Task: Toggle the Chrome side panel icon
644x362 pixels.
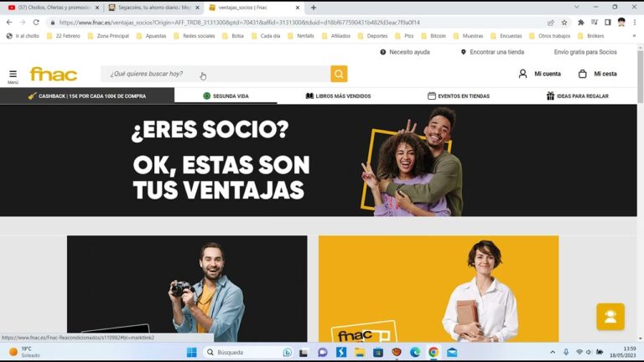Action: (608, 23)
